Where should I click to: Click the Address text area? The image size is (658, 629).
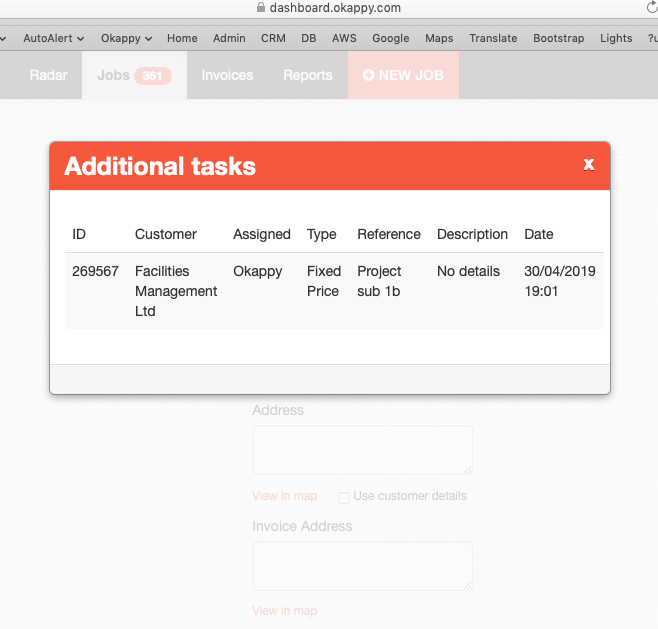pyautogui.click(x=363, y=450)
